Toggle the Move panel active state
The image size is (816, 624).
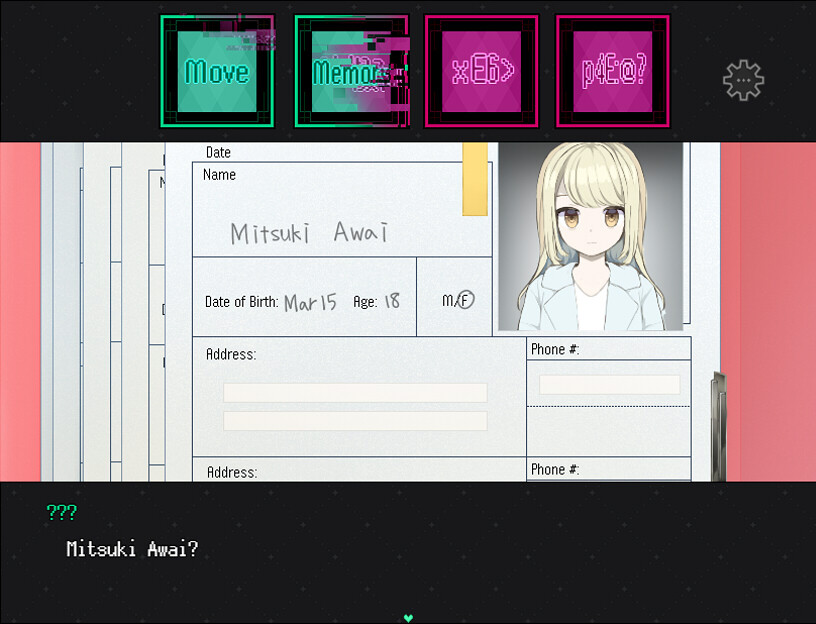click(x=217, y=73)
